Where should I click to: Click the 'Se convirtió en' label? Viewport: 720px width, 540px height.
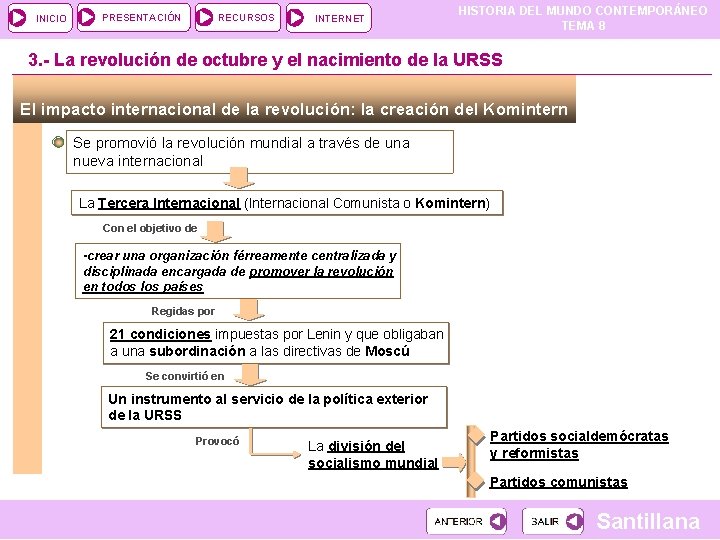pyautogui.click(x=185, y=376)
